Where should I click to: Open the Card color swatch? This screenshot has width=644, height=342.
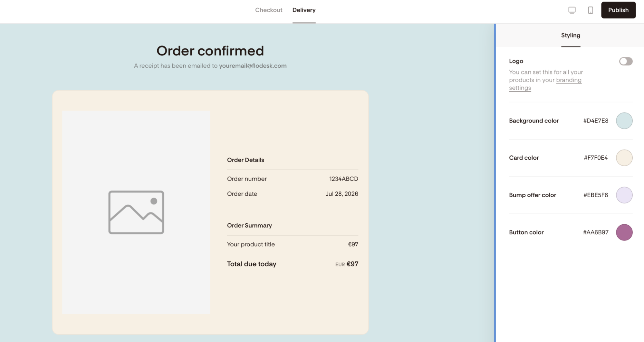[x=624, y=158]
